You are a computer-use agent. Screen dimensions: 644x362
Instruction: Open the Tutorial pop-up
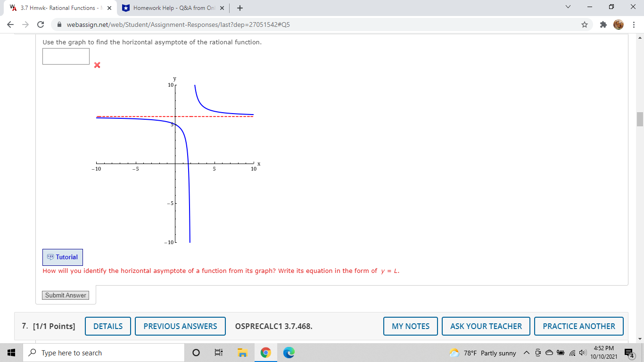(x=62, y=257)
